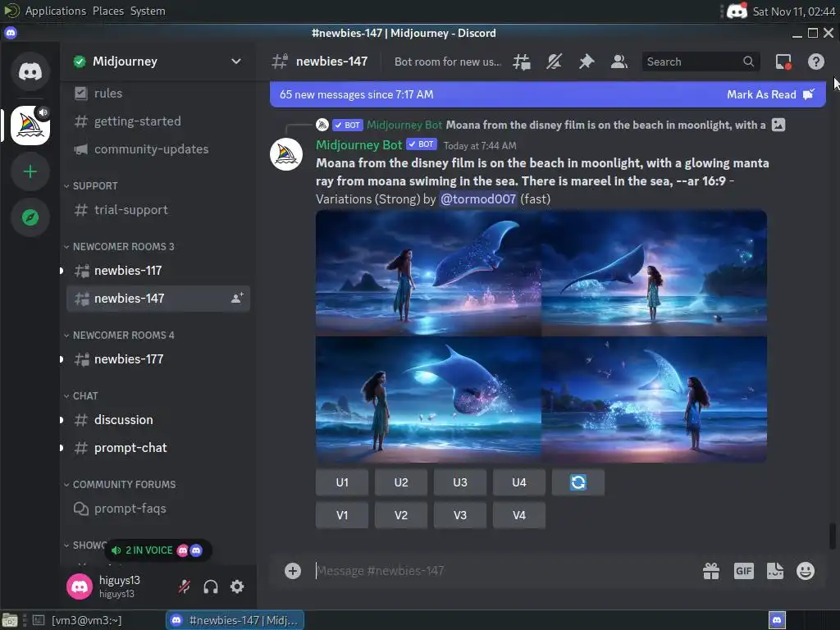Click @tormod007 mention
The image size is (840, 630).
tap(478, 199)
